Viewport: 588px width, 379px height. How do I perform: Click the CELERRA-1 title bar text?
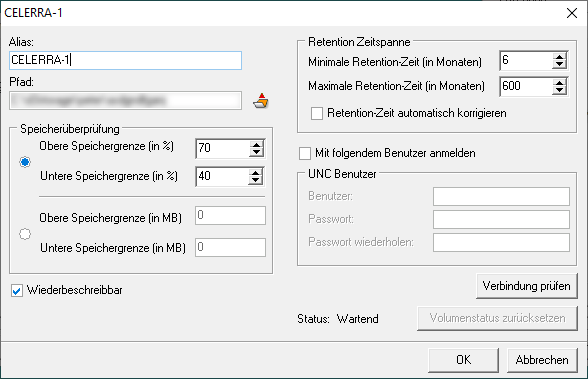pyautogui.click(x=33, y=13)
